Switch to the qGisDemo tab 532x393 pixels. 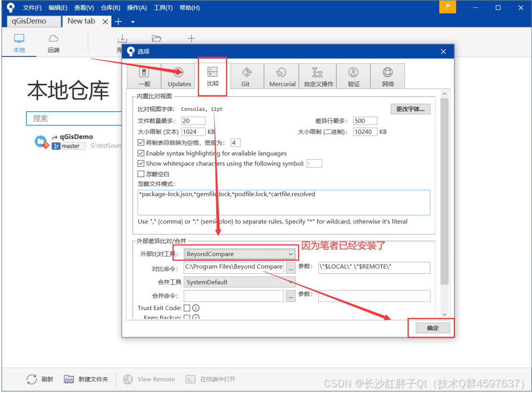(x=34, y=21)
